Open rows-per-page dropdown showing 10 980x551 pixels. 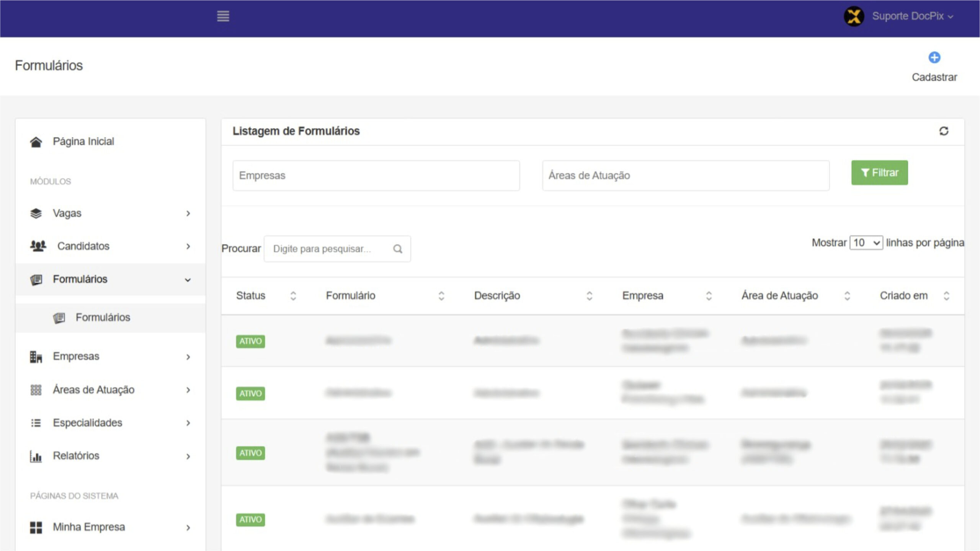coord(866,243)
